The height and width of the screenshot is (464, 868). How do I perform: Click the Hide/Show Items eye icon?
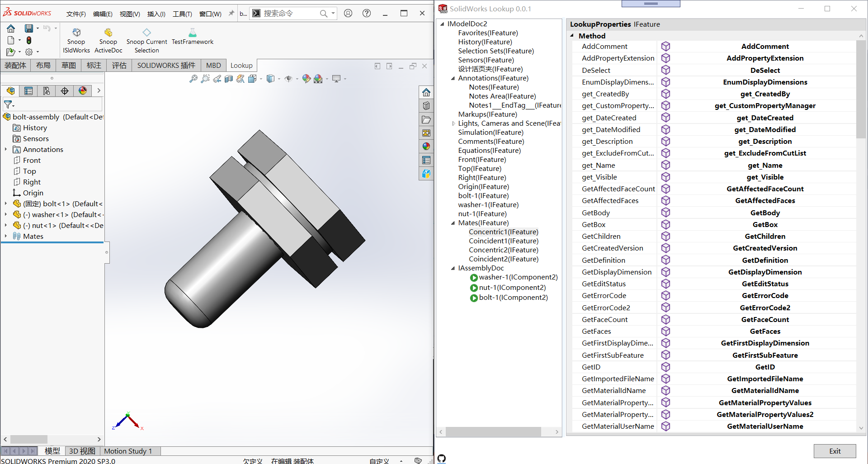pos(288,79)
